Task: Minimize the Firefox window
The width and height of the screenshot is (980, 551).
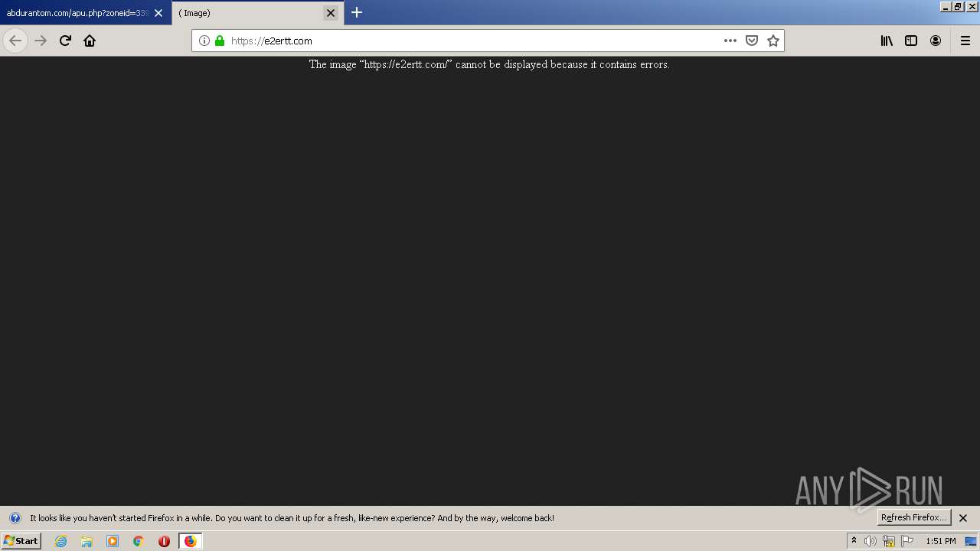Action: point(945,6)
